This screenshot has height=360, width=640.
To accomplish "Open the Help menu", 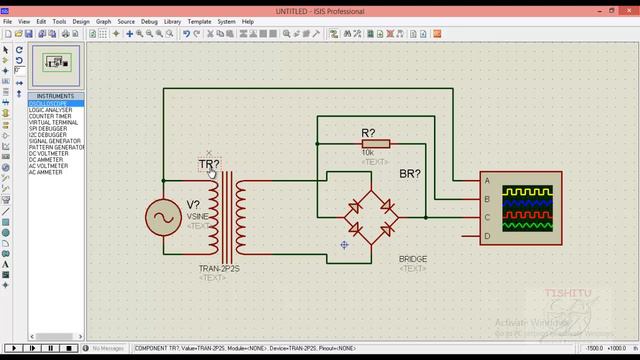I will 248,22.
